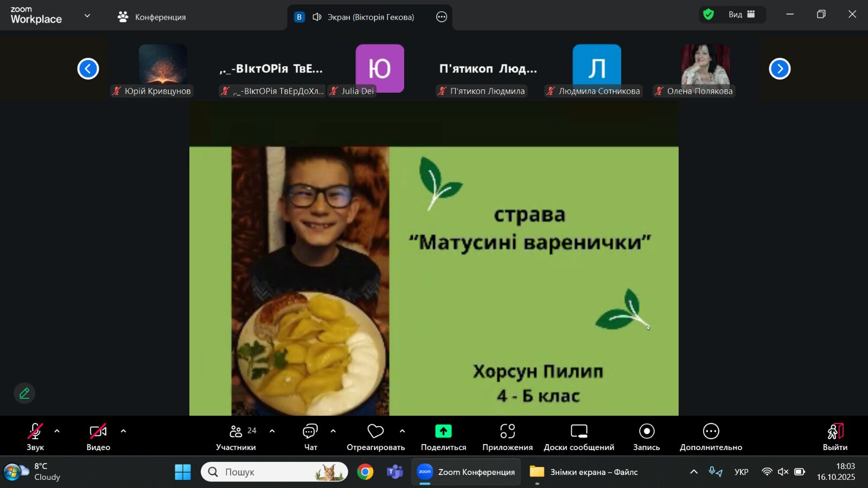Open the Participants panel icon
The width and height of the screenshot is (868, 488).
pos(236,432)
